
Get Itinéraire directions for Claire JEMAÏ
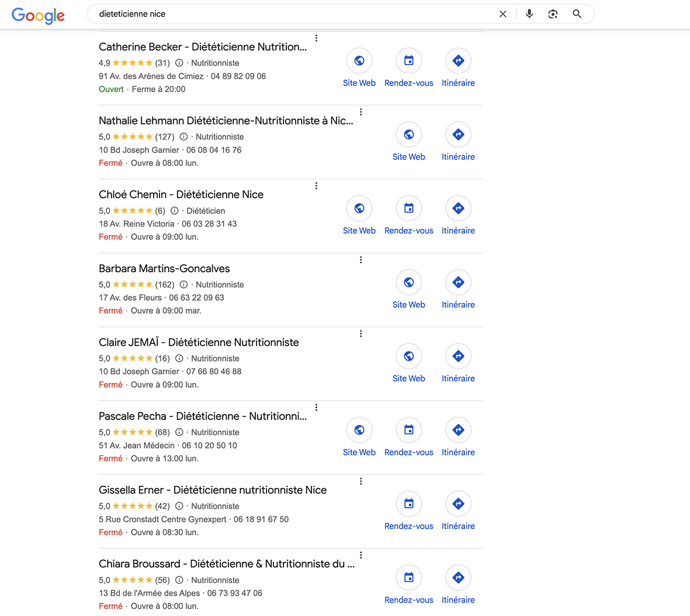click(x=458, y=356)
